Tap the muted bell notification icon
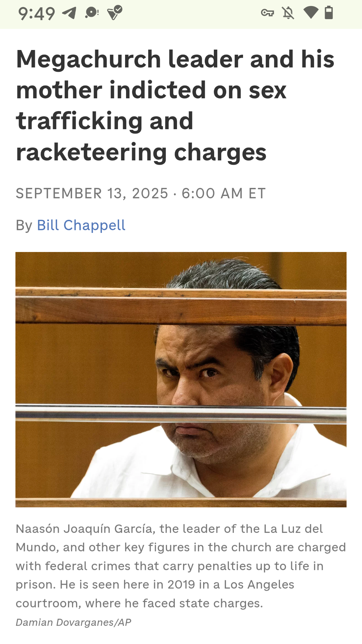The height and width of the screenshot is (644, 362). point(288,13)
